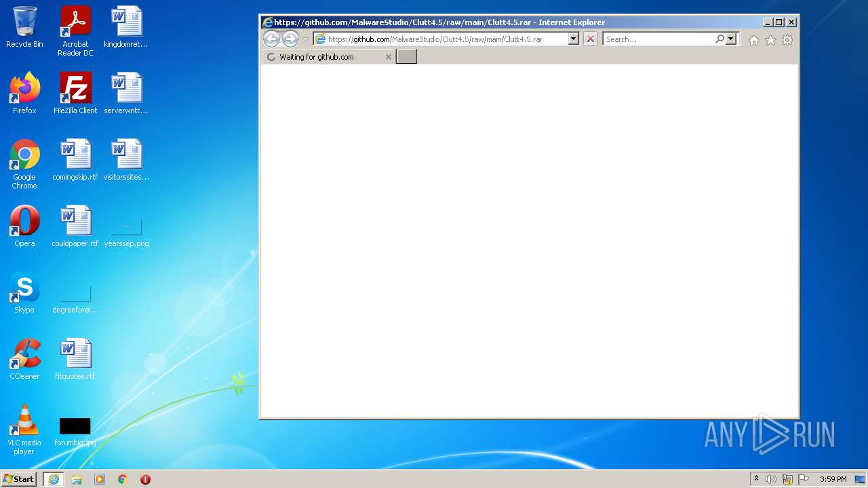This screenshot has height=488, width=868.
Task: Launch Chrome from the taskbar
Action: pos(123,479)
